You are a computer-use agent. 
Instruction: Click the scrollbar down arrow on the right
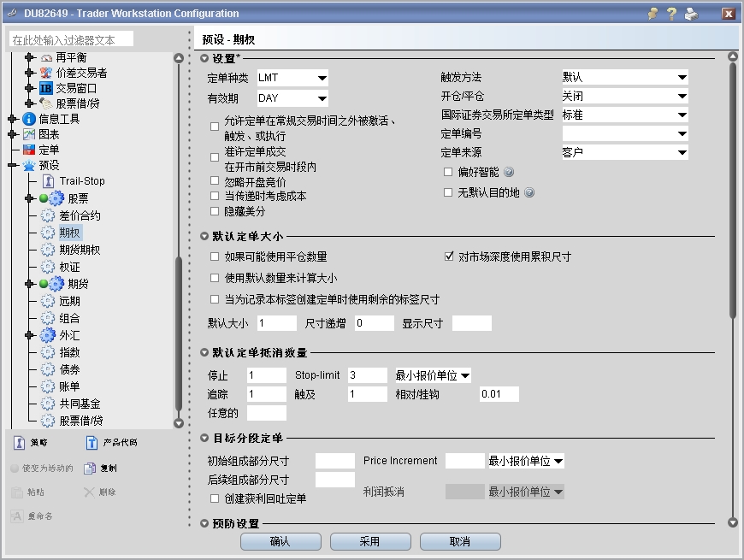(731, 523)
